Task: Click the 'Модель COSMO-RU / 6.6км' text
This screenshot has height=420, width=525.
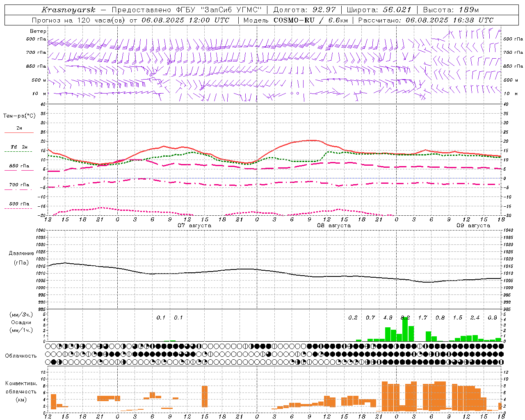Action: point(296,20)
